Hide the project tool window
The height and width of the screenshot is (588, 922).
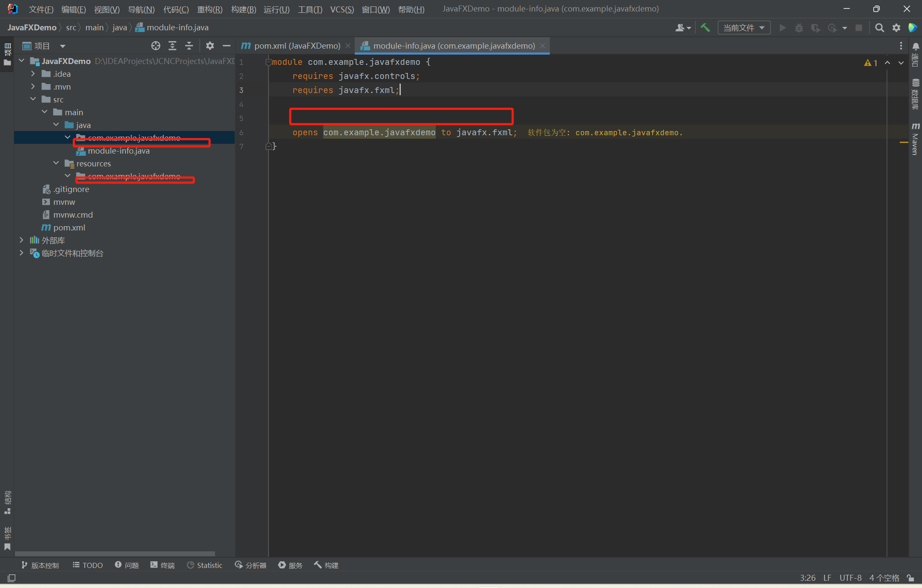pyautogui.click(x=227, y=46)
